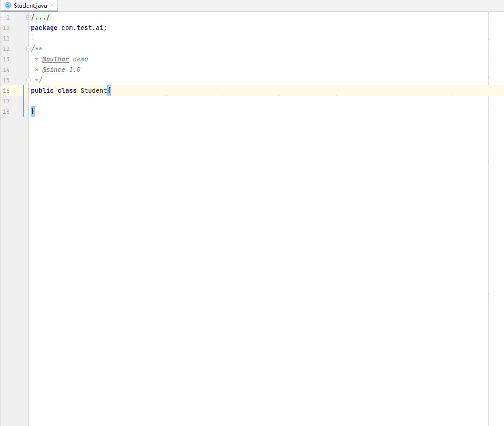Click the Javadoc opening /** on line 12
504x426 pixels.
tap(37, 49)
